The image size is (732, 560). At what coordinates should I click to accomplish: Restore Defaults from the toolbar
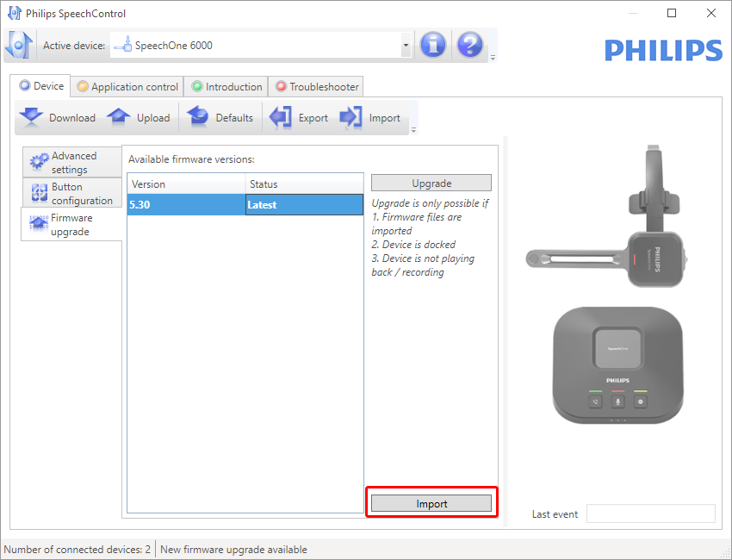(220, 118)
